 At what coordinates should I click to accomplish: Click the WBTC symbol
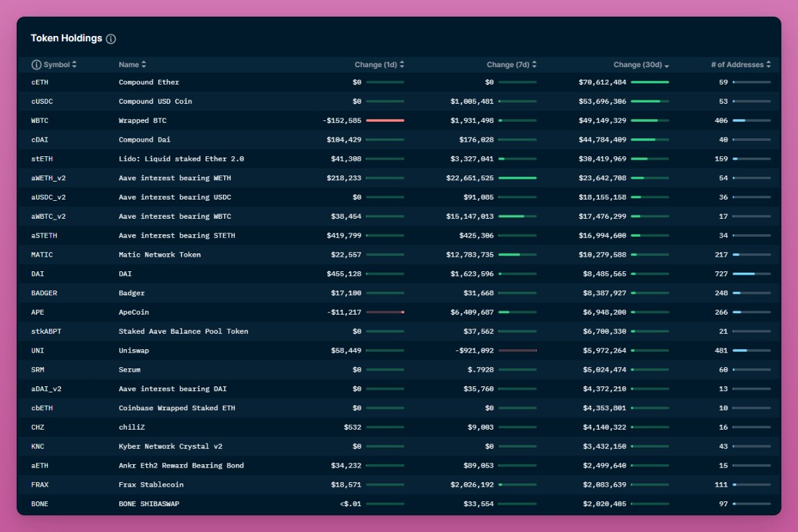pyautogui.click(x=40, y=121)
